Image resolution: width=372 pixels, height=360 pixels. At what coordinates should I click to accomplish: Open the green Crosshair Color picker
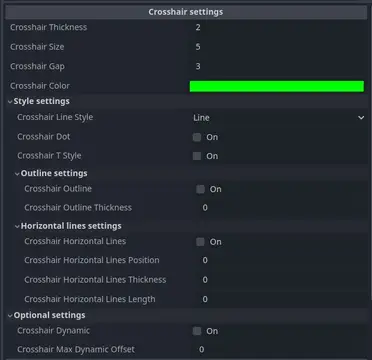click(277, 86)
